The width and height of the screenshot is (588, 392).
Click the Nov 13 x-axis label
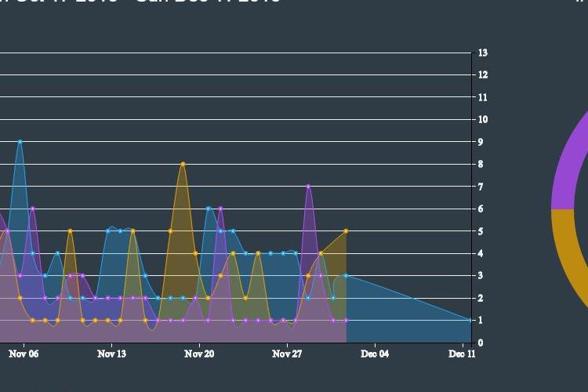pyautogui.click(x=111, y=354)
